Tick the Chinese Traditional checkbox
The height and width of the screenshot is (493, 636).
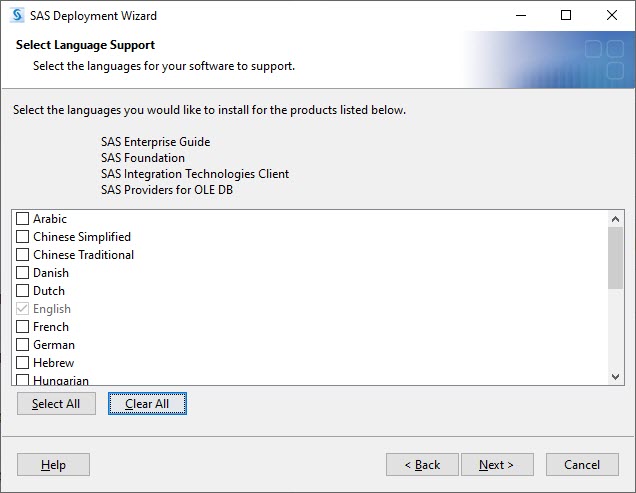(x=22, y=254)
